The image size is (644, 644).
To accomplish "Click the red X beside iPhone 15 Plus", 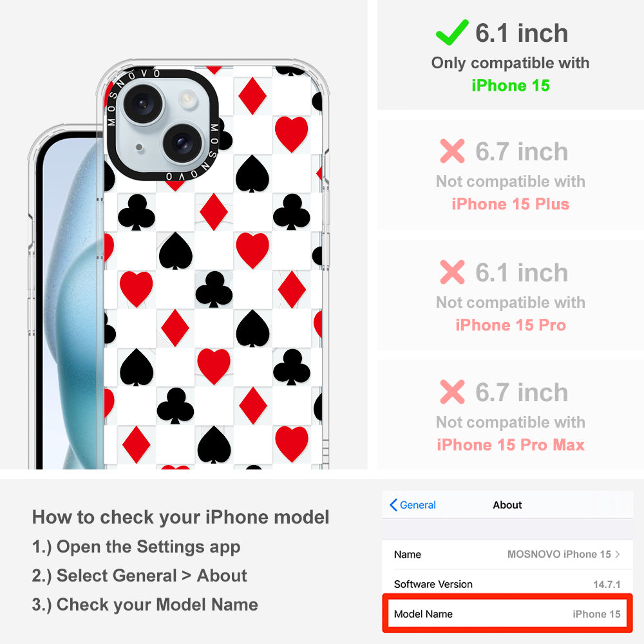I will pyautogui.click(x=452, y=151).
